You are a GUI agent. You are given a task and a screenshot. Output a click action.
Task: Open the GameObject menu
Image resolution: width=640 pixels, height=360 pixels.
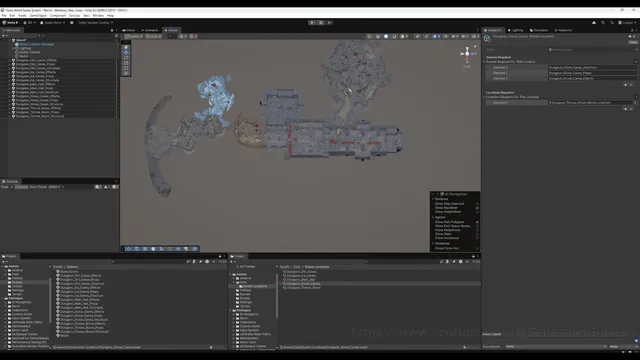pyautogui.click(x=38, y=16)
